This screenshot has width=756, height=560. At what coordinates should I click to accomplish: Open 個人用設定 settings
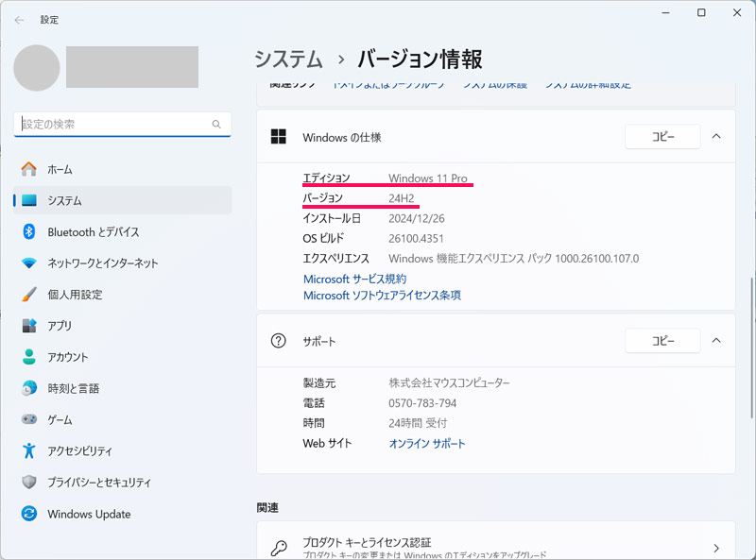coord(123,295)
